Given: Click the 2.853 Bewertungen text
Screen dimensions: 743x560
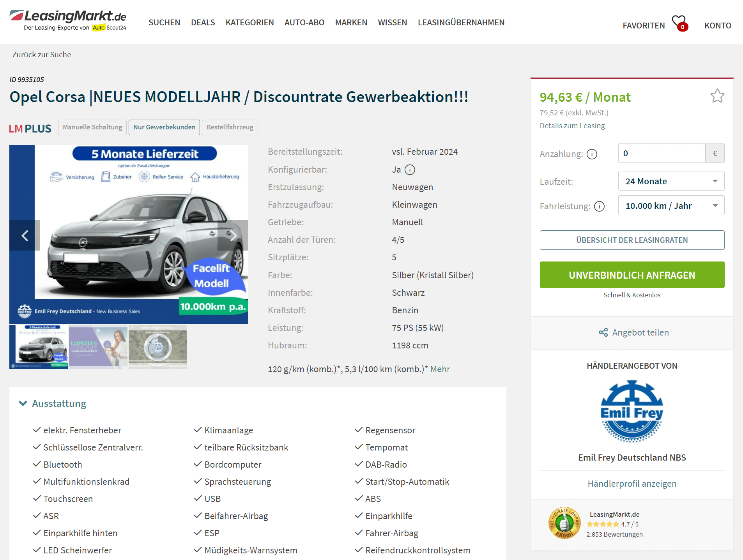Looking at the screenshot, I should 614,534.
